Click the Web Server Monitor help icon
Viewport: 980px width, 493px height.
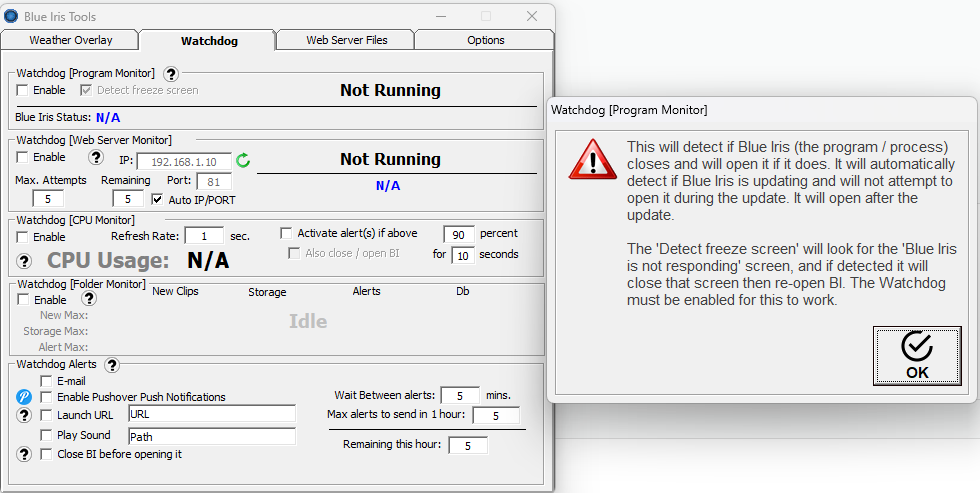click(x=96, y=157)
